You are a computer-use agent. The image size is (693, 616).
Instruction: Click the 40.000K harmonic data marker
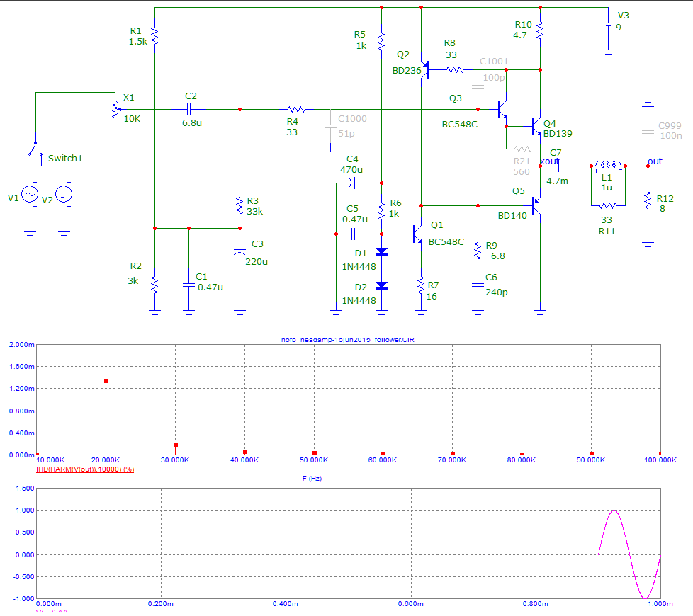point(245,452)
